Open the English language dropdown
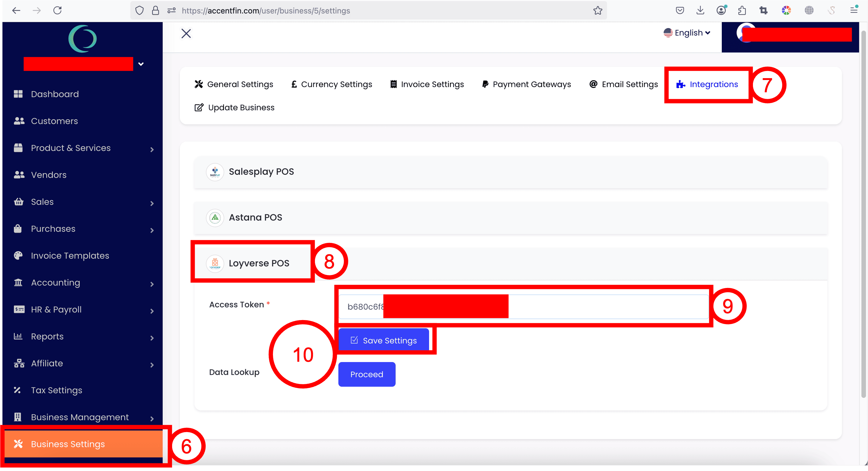 pyautogui.click(x=687, y=33)
